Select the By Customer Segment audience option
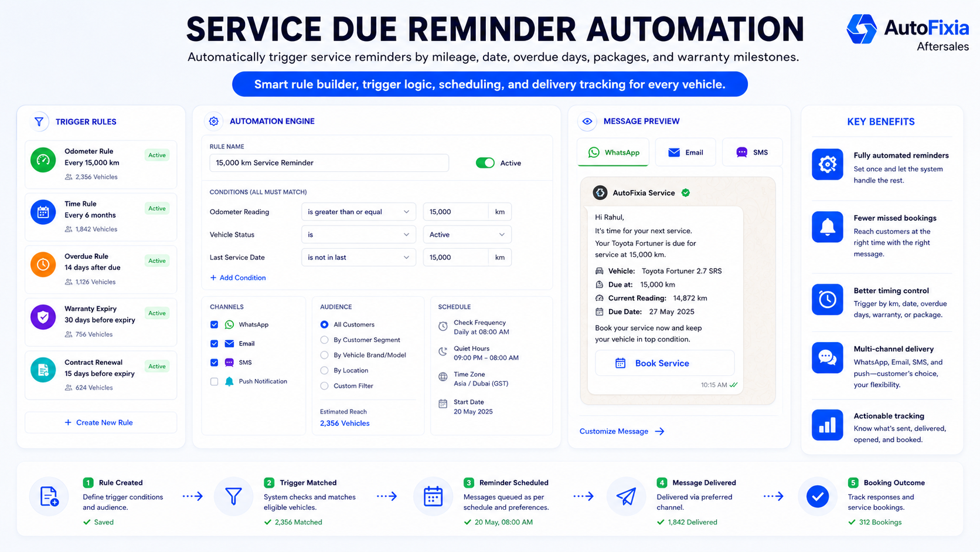This screenshot has width=980, height=552. [x=324, y=340]
